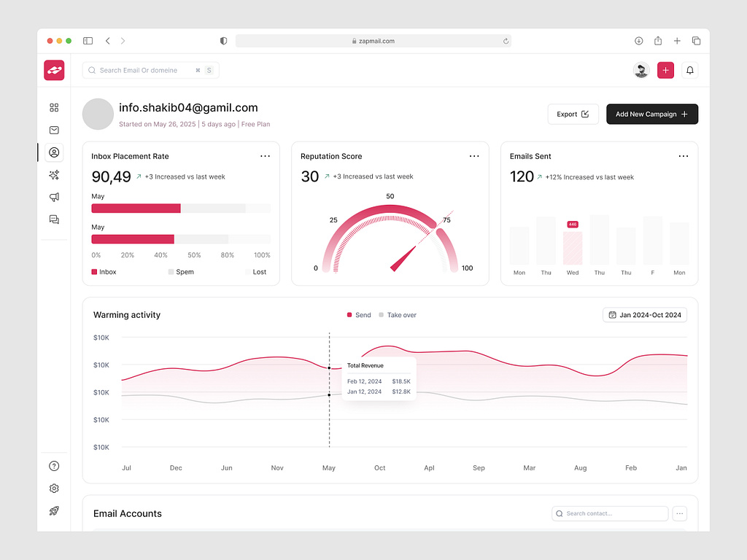
Task: Open the inbox envelope icon in sidebar
Action: click(54, 130)
